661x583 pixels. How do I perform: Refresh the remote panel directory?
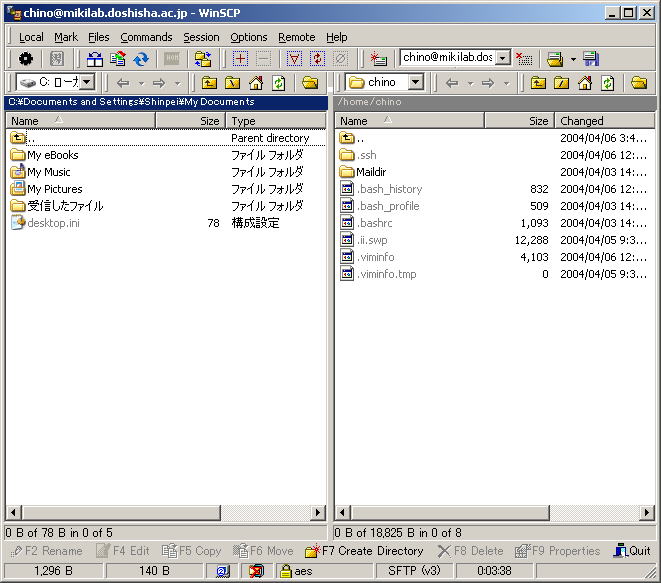point(607,83)
